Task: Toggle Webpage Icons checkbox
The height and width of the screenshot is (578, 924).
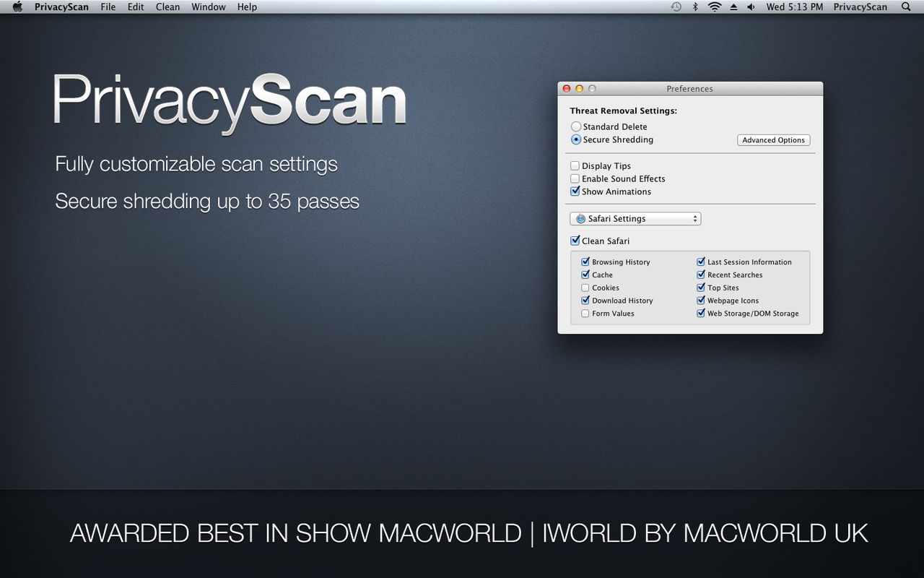Action: coord(701,301)
